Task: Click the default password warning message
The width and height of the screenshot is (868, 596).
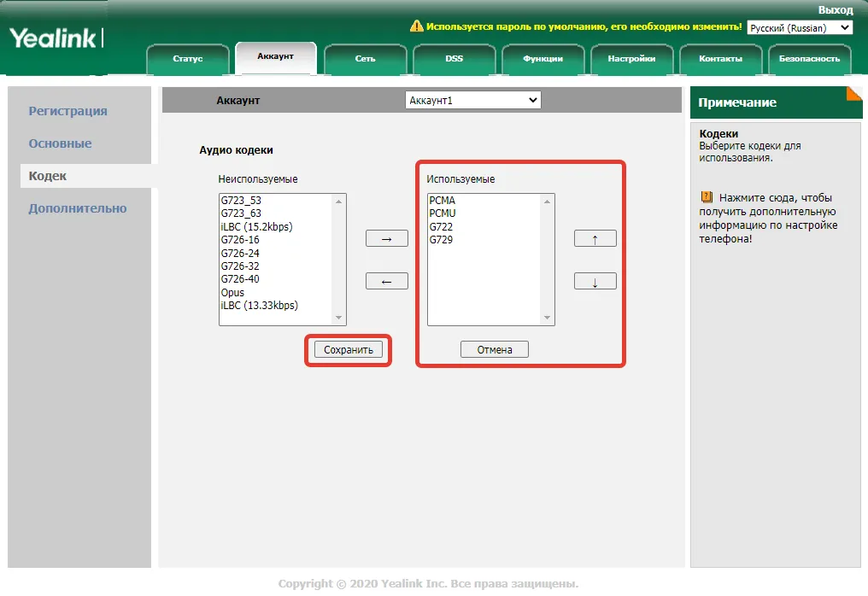Action: pyautogui.click(x=584, y=26)
